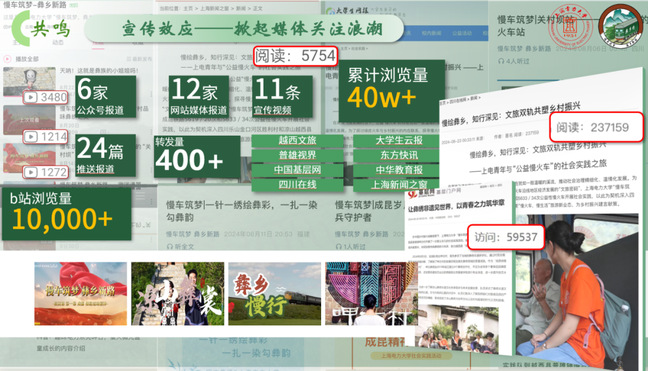
Task: Click the 东方快讯 green label
Action: (399, 155)
